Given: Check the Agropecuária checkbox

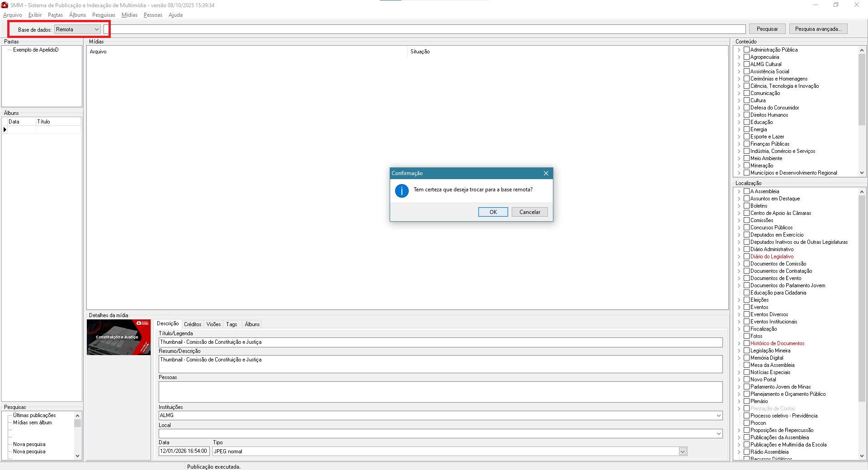Looking at the screenshot, I should click(x=746, y=57).
